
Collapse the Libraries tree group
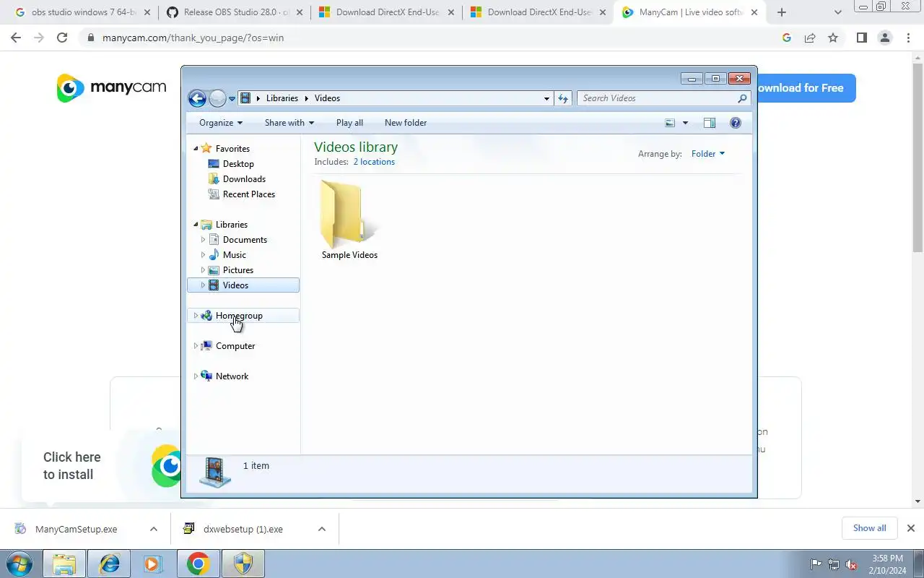click(x=196, y=224)
